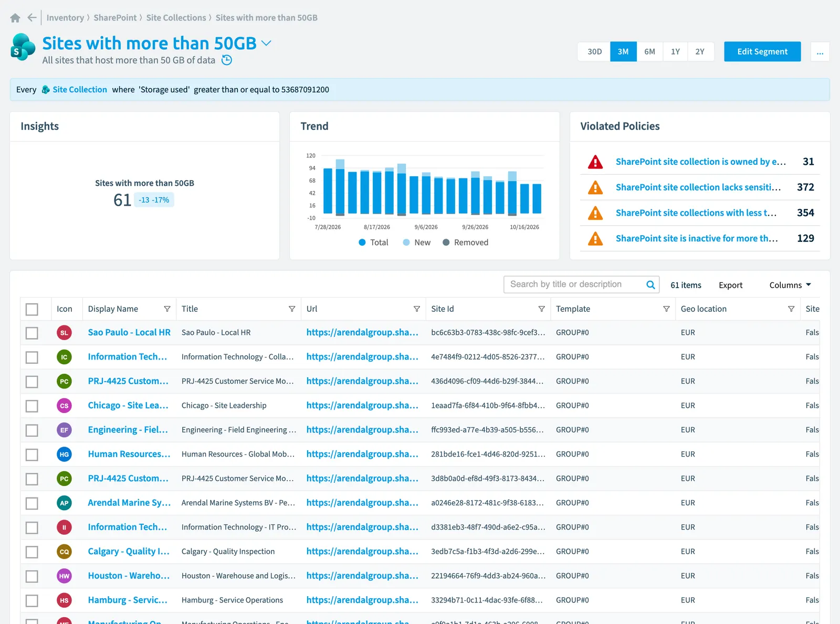Click the SharePoint logo beside page title
Screen dimensions: 840x624
pos(23,47)
